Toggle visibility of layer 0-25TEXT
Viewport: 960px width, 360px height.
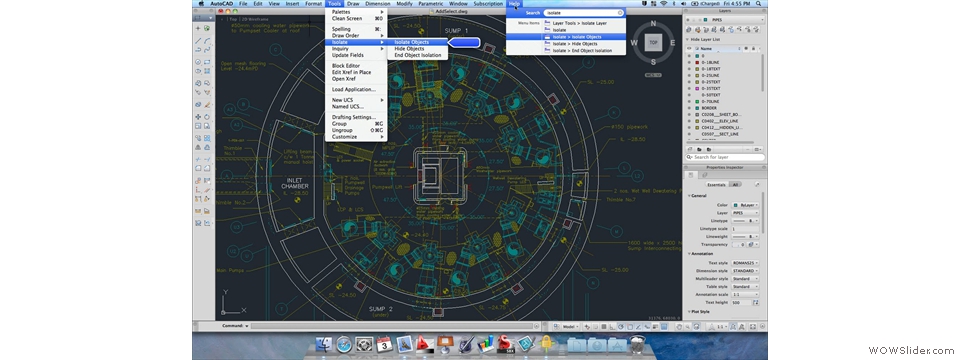tap(689, 81)
